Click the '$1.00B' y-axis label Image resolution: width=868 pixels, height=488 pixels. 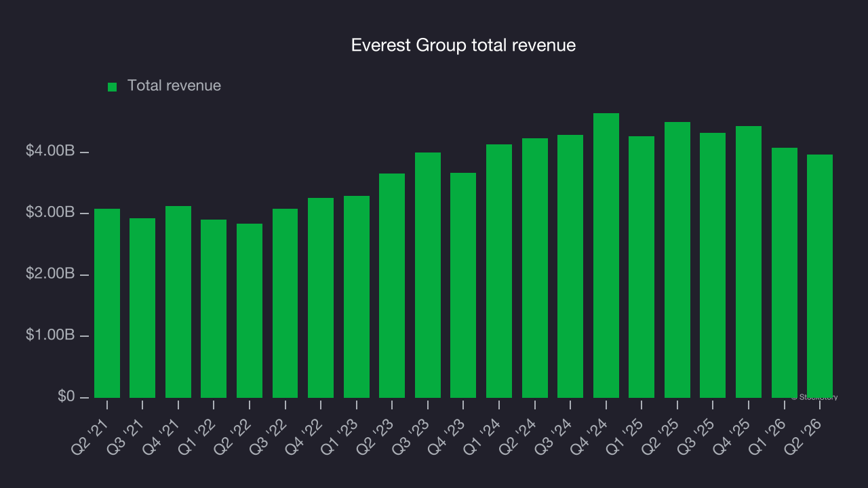click(50, 335)
